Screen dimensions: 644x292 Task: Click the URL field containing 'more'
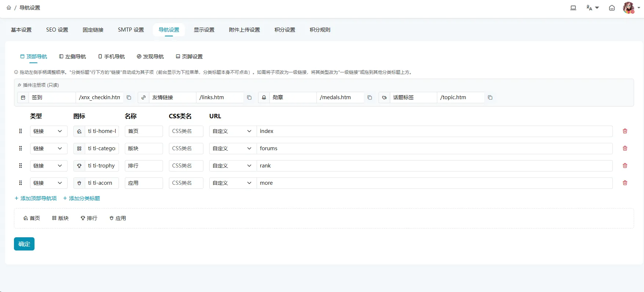[x=435, y=183]
